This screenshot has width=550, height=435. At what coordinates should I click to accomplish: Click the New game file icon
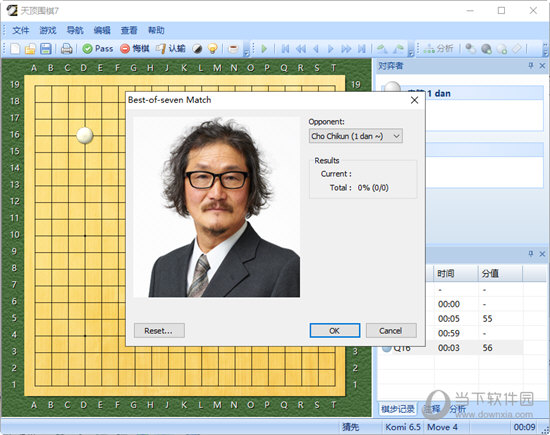[x=15, y=48]
